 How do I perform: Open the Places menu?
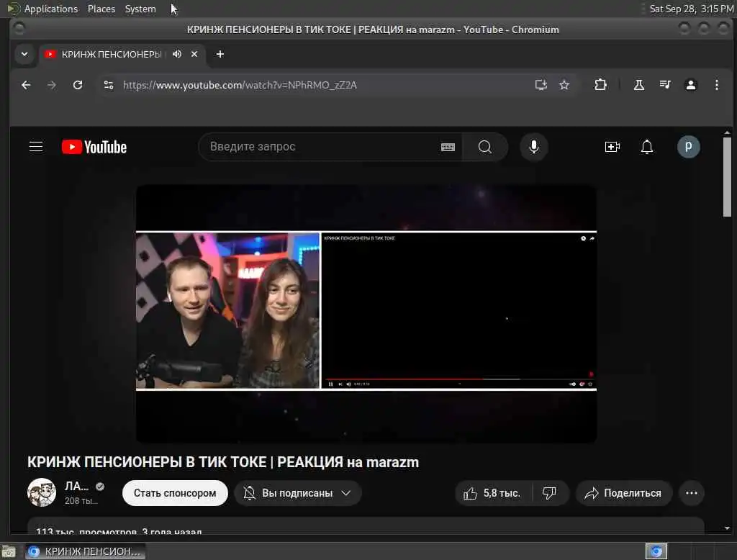click(x=101, y=9)
